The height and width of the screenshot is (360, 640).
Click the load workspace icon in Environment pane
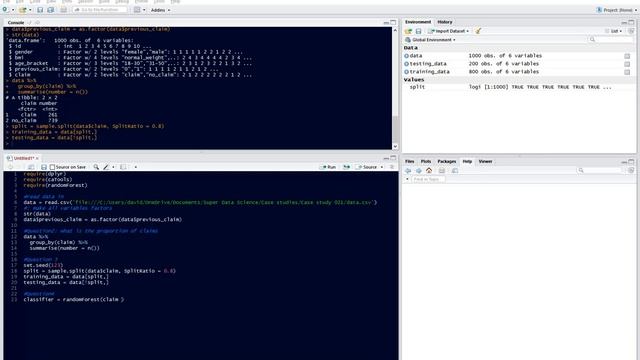point(408,31)
